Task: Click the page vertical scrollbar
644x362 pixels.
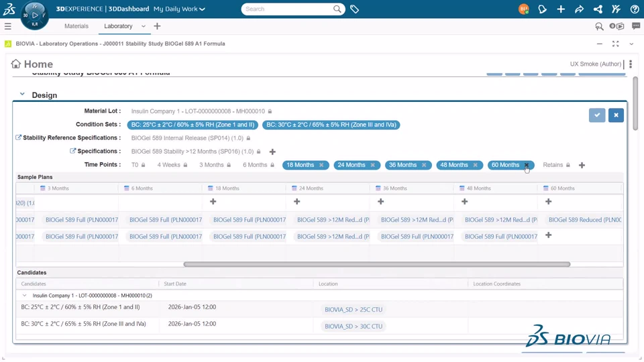Action: pyautogui.click(x=635, y=104)
